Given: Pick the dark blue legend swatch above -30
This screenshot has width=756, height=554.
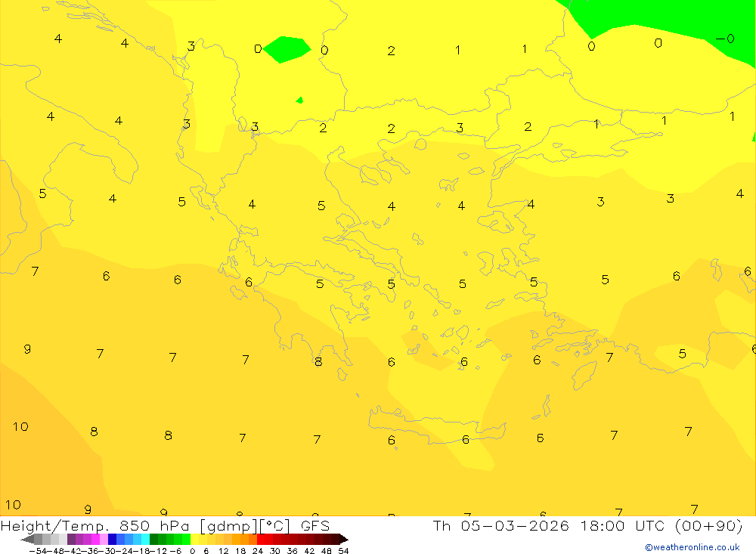Looking at the screenshot, I should (112, 539).
